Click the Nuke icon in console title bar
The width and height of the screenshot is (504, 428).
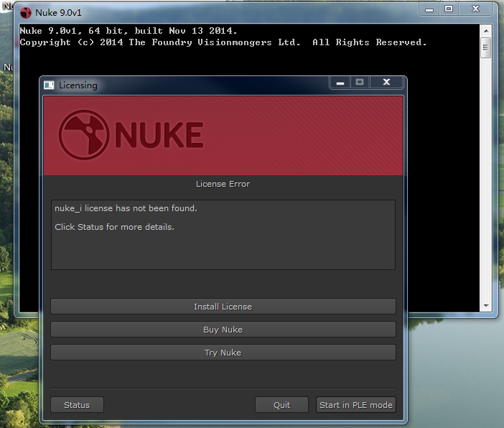26,13
